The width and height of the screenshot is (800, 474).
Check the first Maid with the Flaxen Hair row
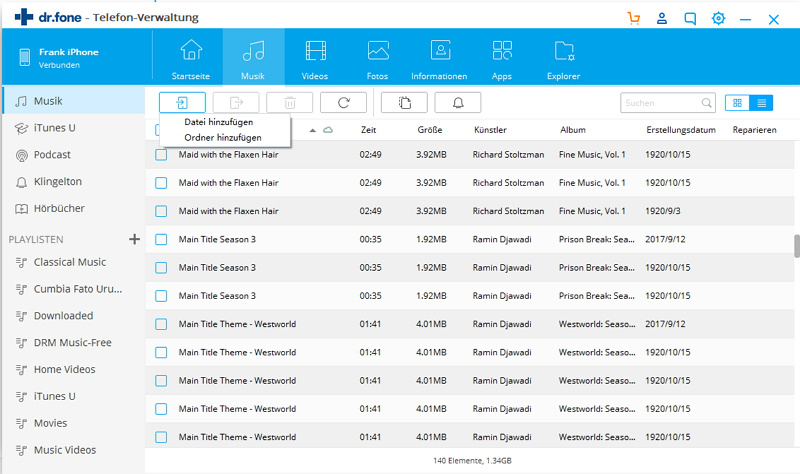pyautogui.click(x=161, y=155)
